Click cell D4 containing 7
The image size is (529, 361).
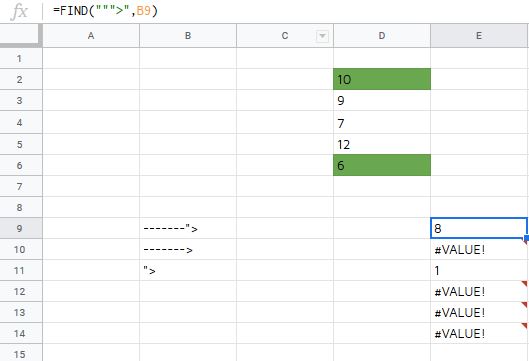click(x=382, y=122)
